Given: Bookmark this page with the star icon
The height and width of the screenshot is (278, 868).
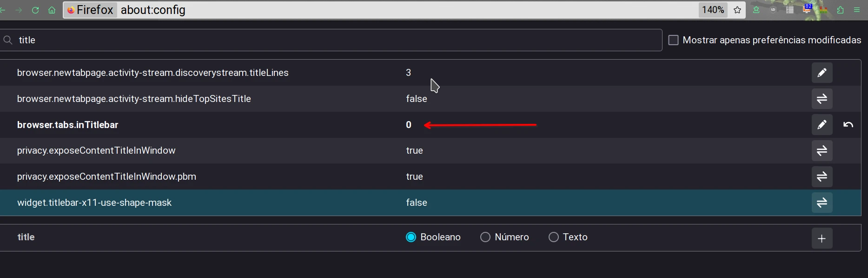Looking at the screenshot, I should tap(737, 10).
